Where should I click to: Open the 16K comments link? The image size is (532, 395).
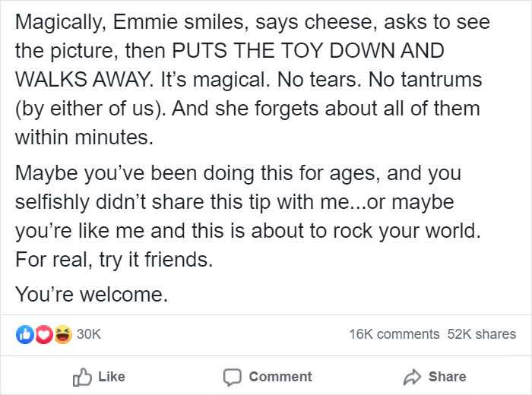(394, 333)
